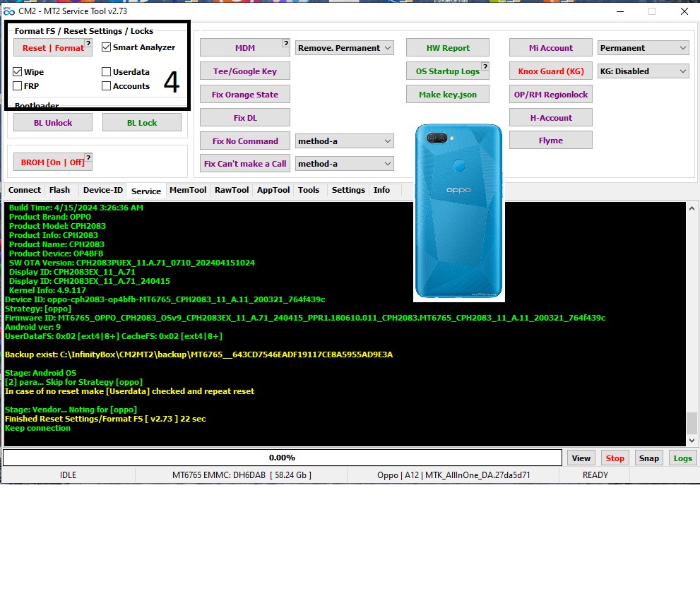Select the Service tab
700x608 pixels.
(x=146, y=191)
